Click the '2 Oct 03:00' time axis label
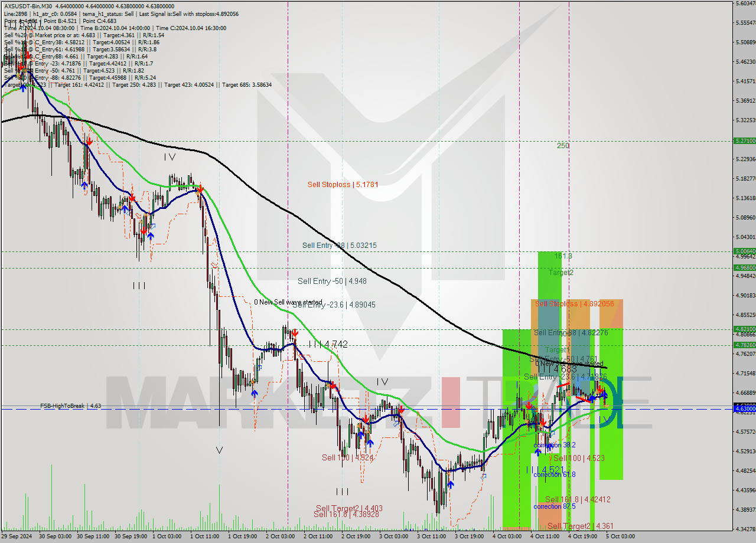The width and height of the screenshot is (756, 543). click(x=281, y=536)
